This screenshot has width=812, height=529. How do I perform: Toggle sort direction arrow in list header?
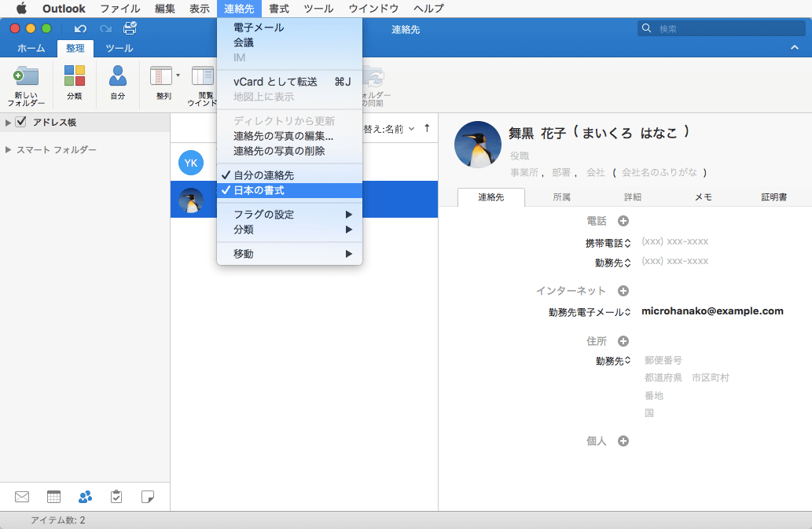pos(427,128)
